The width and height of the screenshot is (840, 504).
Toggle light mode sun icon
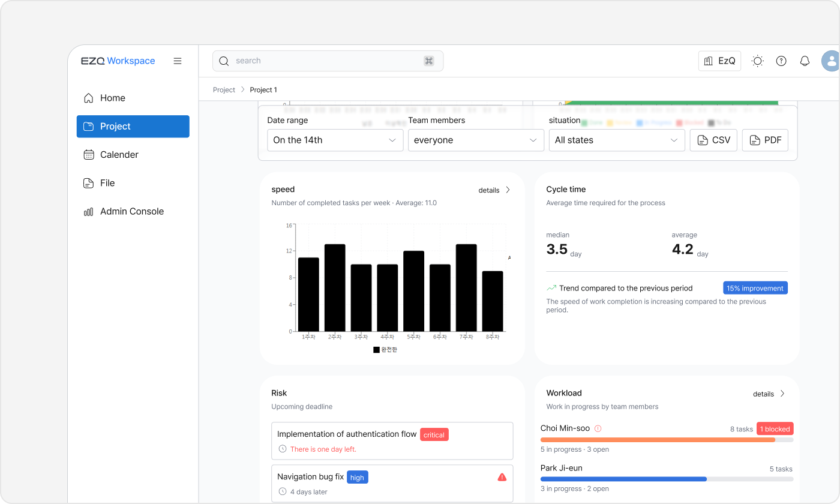point(758,61)
